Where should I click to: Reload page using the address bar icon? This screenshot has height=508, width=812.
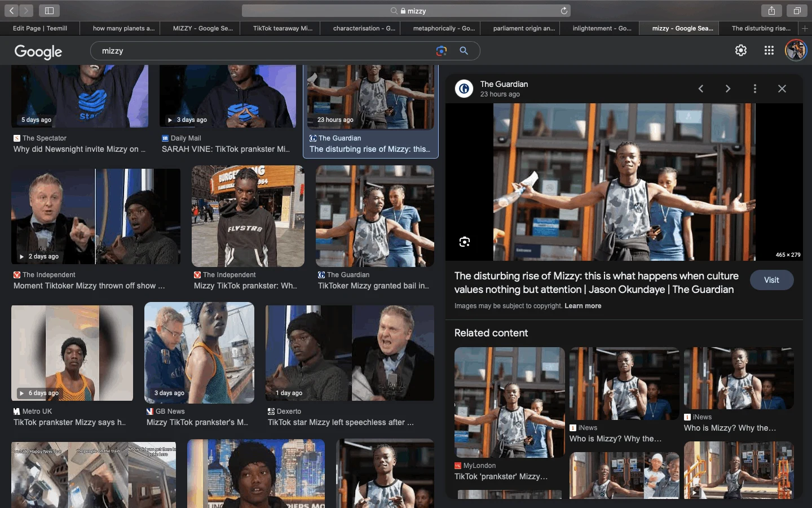pyautogui.click(x=563, y=11)
